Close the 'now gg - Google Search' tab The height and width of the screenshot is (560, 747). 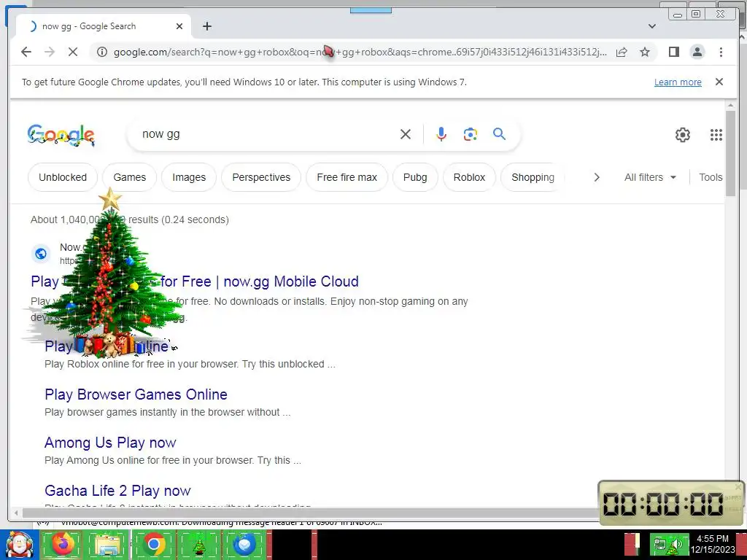pos(179,26)
